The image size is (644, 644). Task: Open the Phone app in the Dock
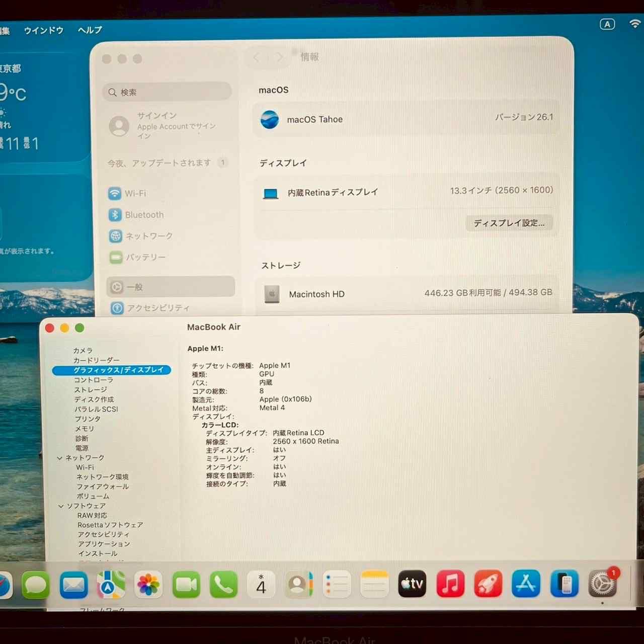[x=223, y=585]
